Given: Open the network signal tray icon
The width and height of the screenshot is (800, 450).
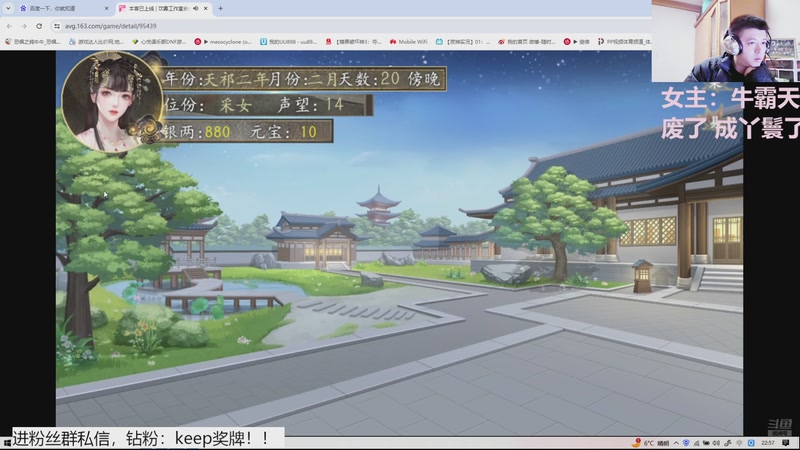Looking at the screenshot, I should click(x=696, y=443).
